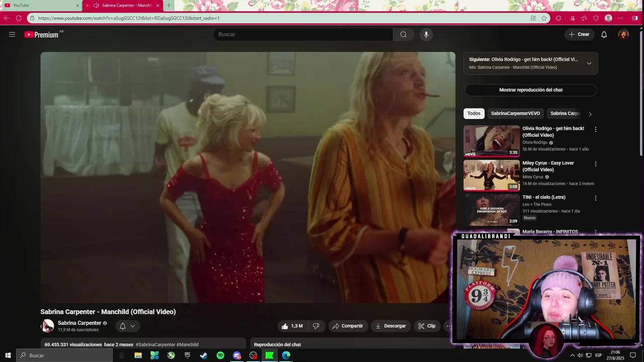
Task: Add page to favorites star
Action: click(x=544, y=18)
